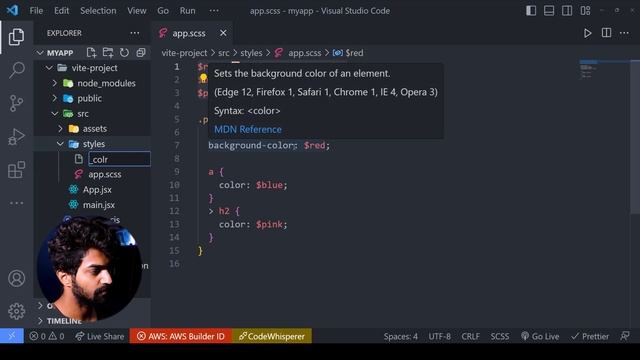Click AWS Builder ID status item

coord(181,336)
